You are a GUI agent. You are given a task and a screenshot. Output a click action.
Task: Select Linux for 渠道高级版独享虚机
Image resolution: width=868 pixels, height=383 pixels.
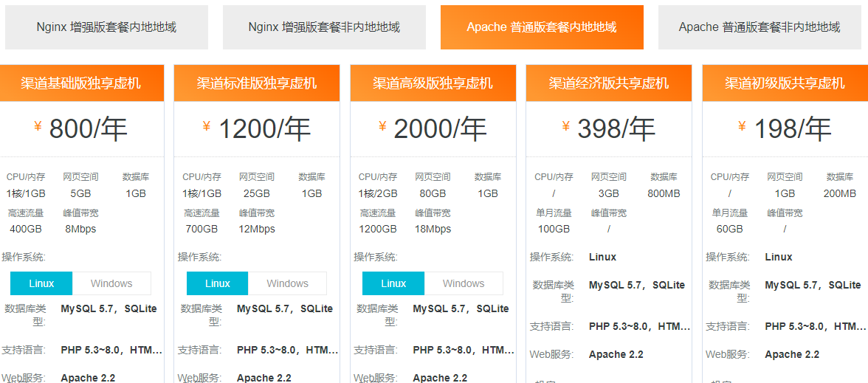coord(393,283)
